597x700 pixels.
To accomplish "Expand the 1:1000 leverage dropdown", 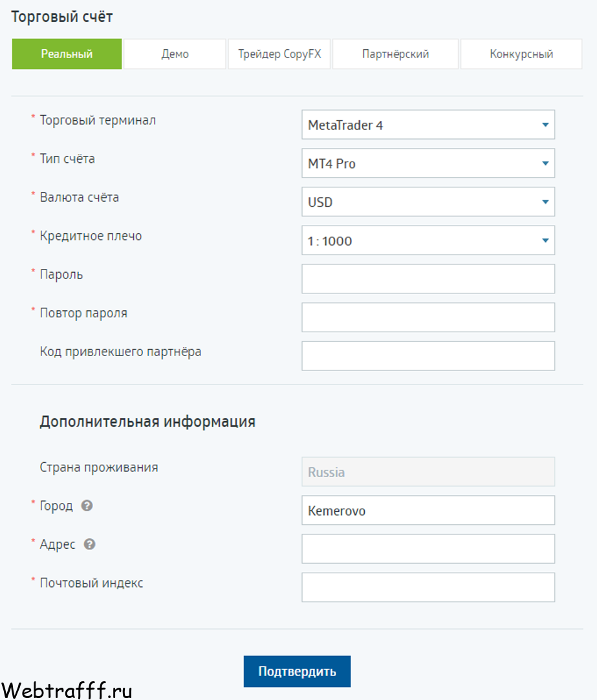I will click(x=428, y=240).
